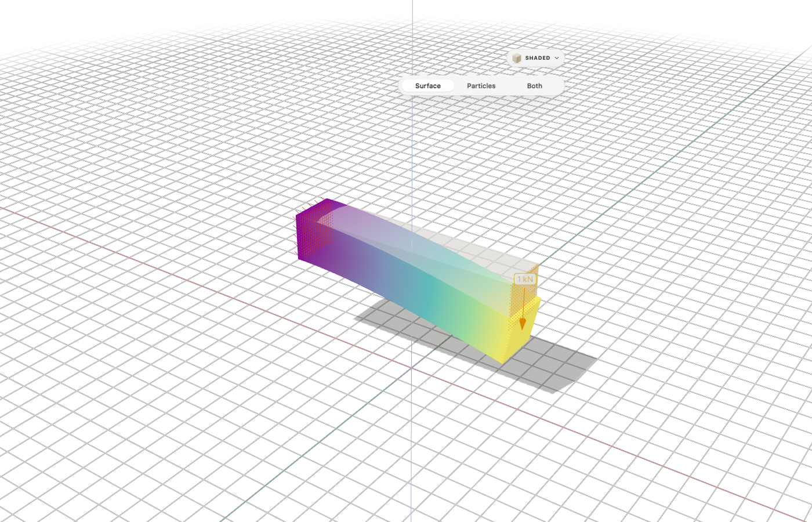Open the Shaded display mode dropdown
The image size is (812, 522).
tap(536, 58)
